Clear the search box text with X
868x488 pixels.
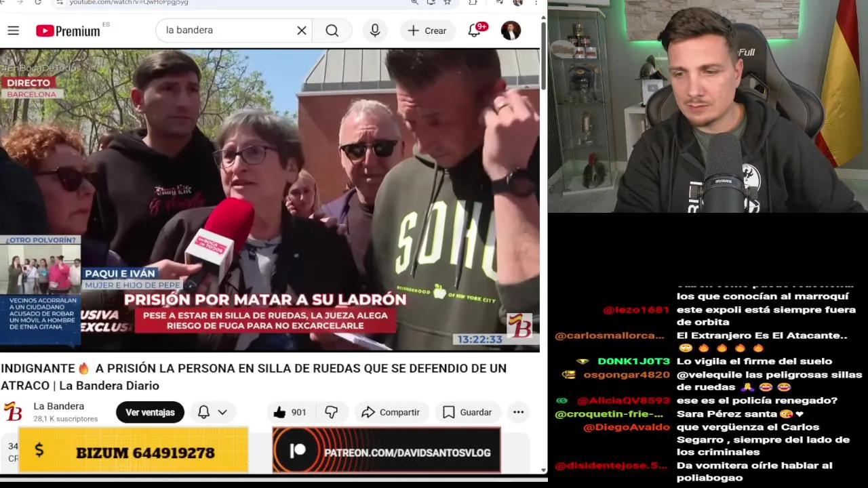[x=302, y=30]
